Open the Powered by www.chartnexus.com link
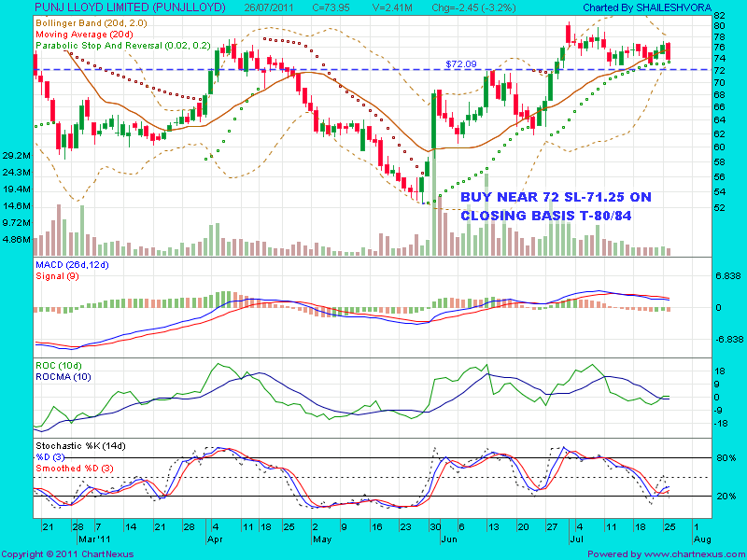Image resolution: width=747 pixels, height=560 pixels. [666, 554]
